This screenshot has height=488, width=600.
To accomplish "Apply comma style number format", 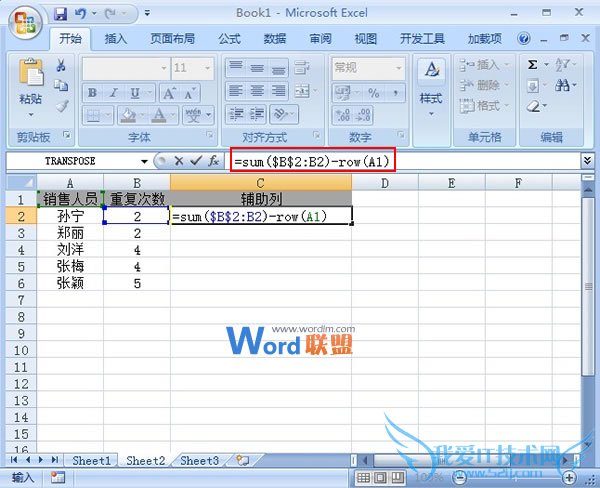I will (395, 93).
